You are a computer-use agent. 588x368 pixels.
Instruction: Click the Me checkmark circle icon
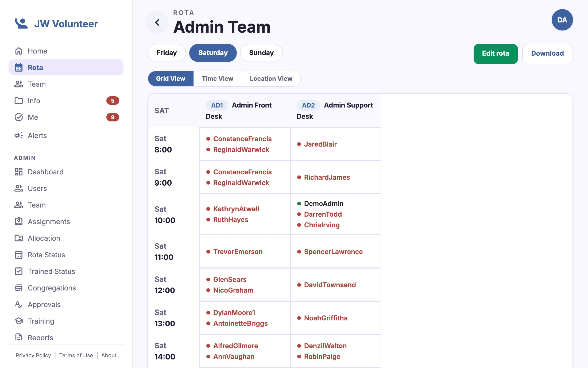19,117
